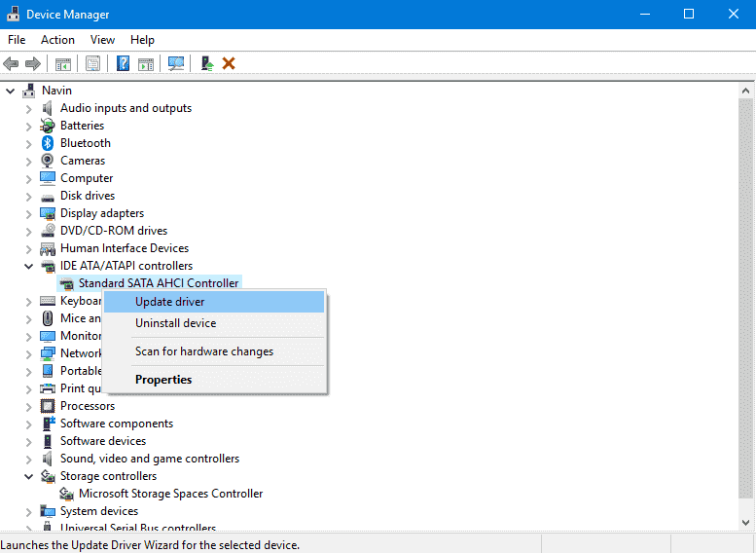Expand the Bluetooth chevron

tap(28, 144)
